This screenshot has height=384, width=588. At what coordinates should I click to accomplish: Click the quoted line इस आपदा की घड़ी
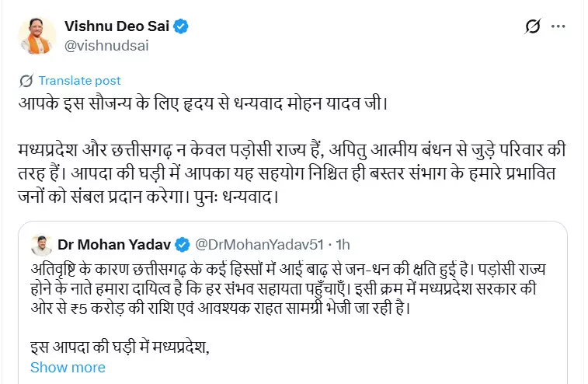click(x=120, y=345)
